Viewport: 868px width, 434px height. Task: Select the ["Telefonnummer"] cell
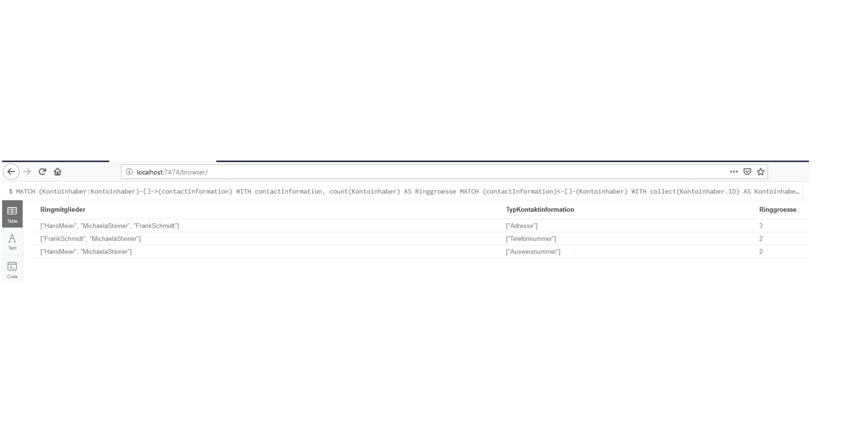tap(531, 239)
